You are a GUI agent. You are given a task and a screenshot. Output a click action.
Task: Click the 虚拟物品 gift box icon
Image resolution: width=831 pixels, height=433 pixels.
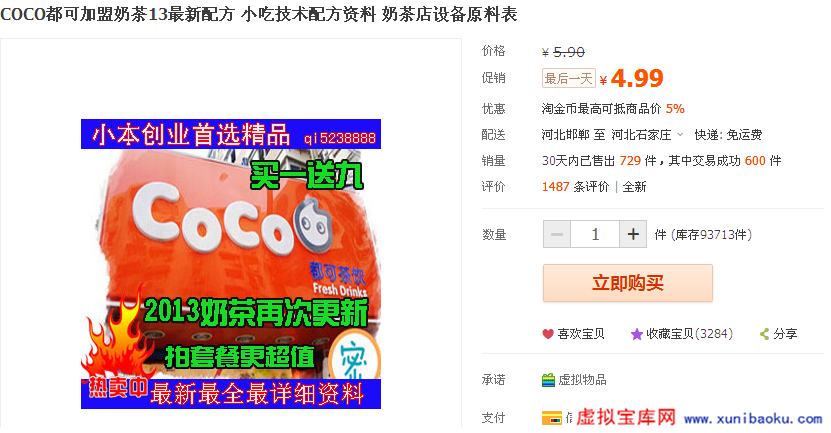(x=549, y=380)
